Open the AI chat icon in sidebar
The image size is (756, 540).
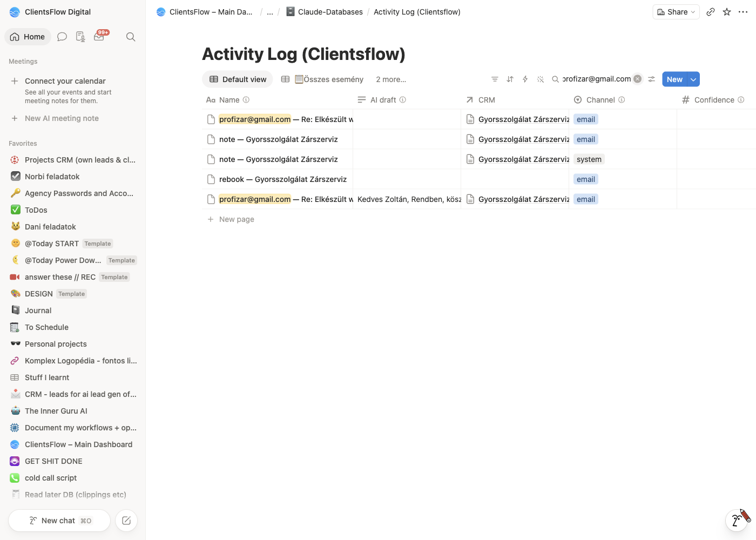point(62,37)
